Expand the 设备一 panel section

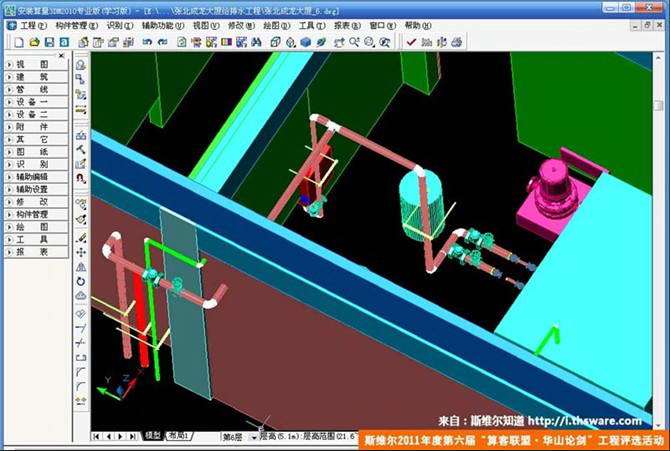point(36,102)
